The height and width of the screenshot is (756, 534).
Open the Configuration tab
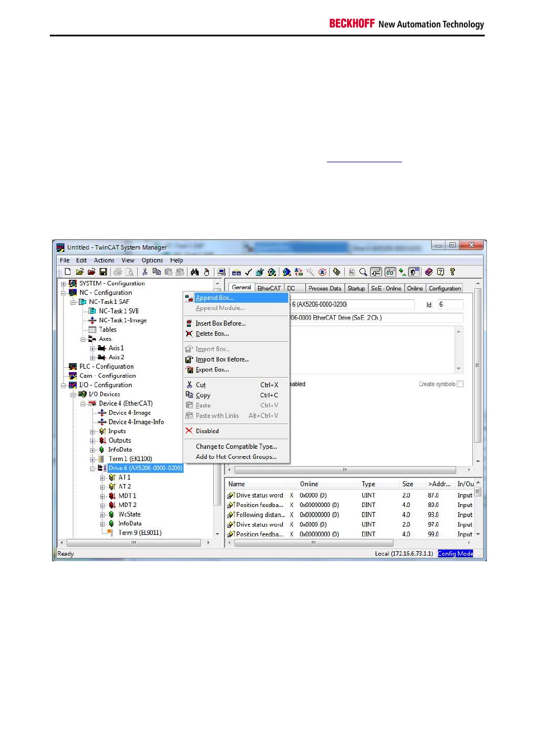point(445,288)
